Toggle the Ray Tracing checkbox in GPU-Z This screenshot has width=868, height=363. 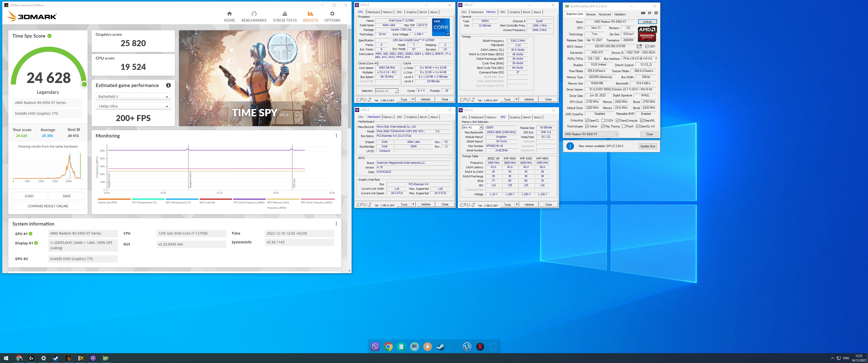pos(603,127)
